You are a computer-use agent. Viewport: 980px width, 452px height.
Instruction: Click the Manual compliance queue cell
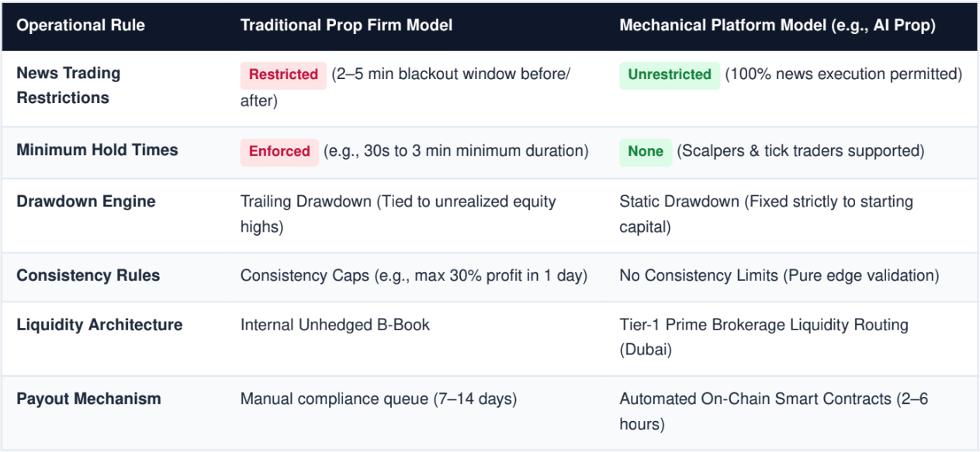coord(379,399)
